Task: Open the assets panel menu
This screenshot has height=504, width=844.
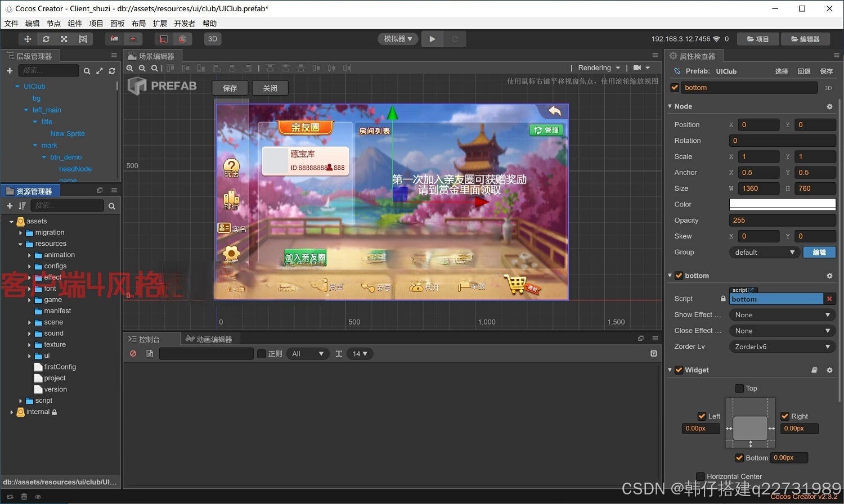Action: (114, 191)
